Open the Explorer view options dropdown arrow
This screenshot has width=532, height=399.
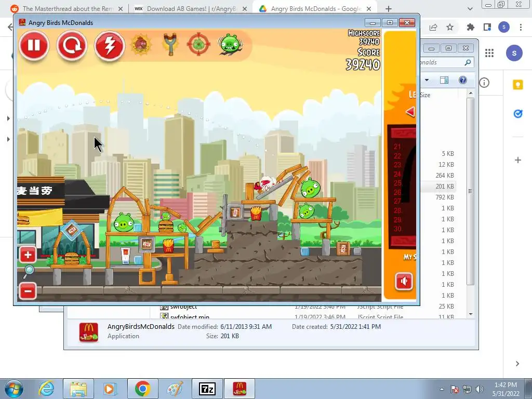[427, 80]
